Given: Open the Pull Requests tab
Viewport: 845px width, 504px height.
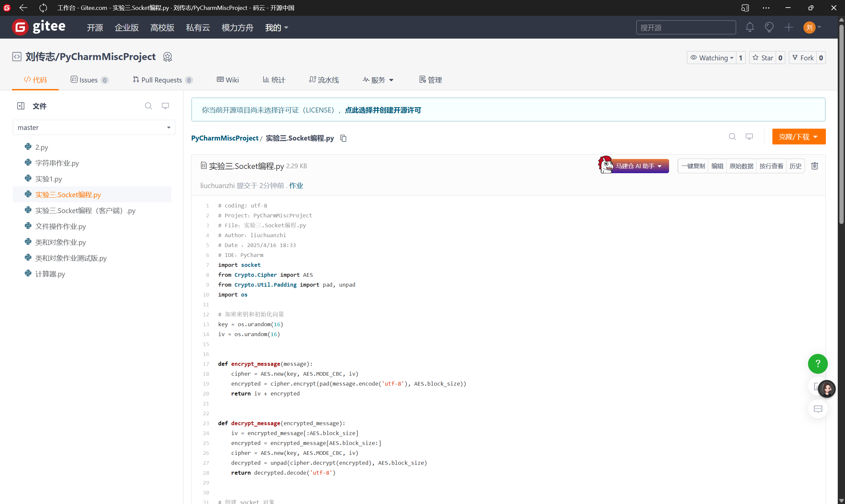Looking at the screenshot, I should (162, 80).
